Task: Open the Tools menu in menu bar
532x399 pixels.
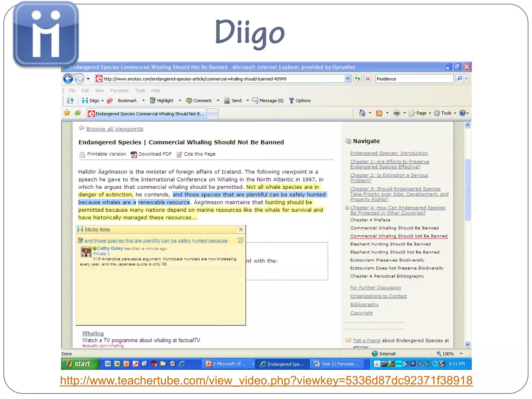Action: click(140, 90)
